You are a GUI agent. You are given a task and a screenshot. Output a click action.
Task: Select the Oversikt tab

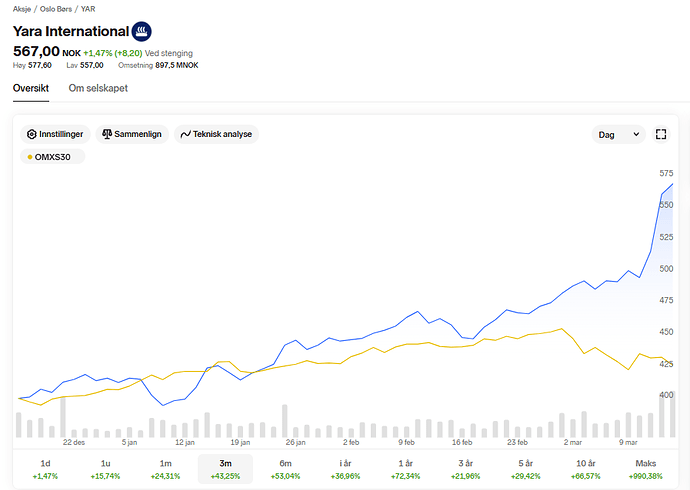point(31,88)
